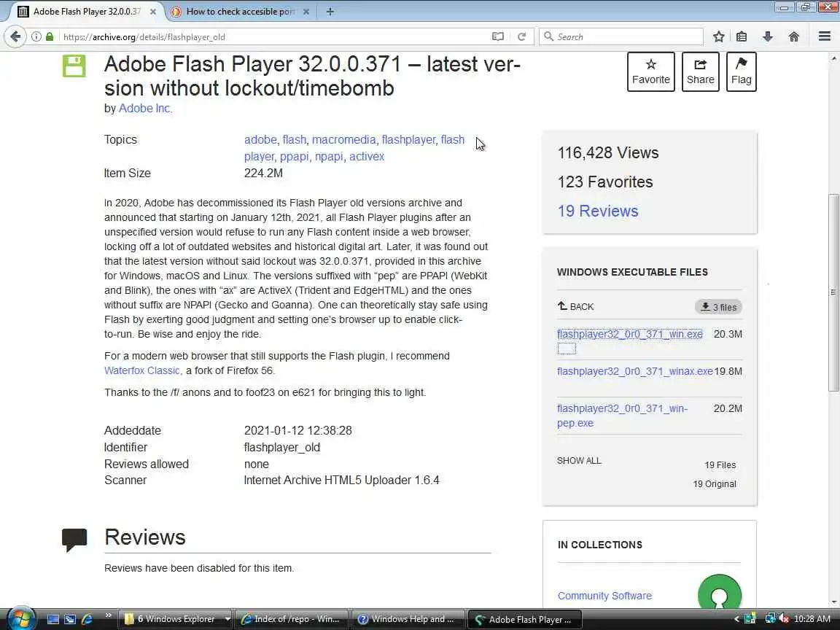Download all with the 3 files button
Screen dimensions: 840x630
(x=718, y=307)
